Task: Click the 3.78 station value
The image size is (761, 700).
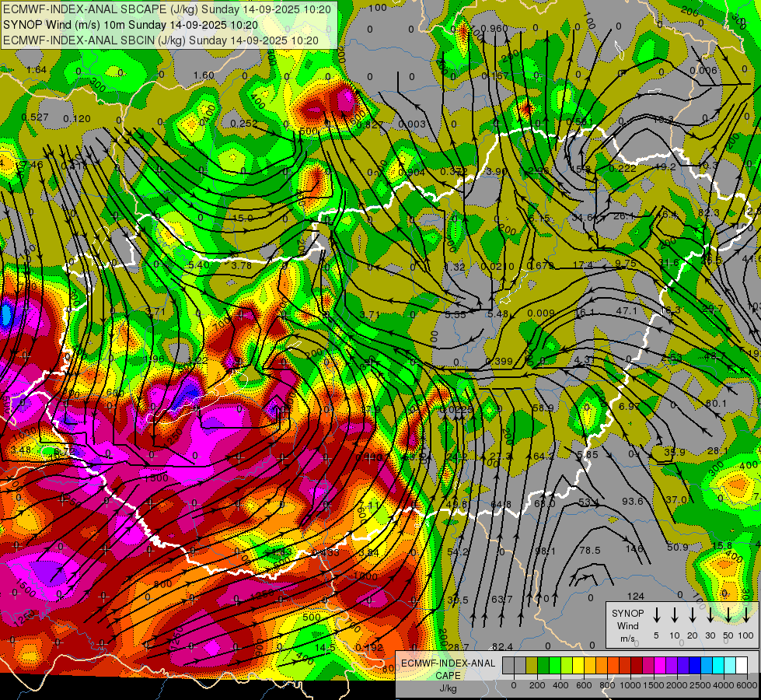Action: click(x=241, y=266)
